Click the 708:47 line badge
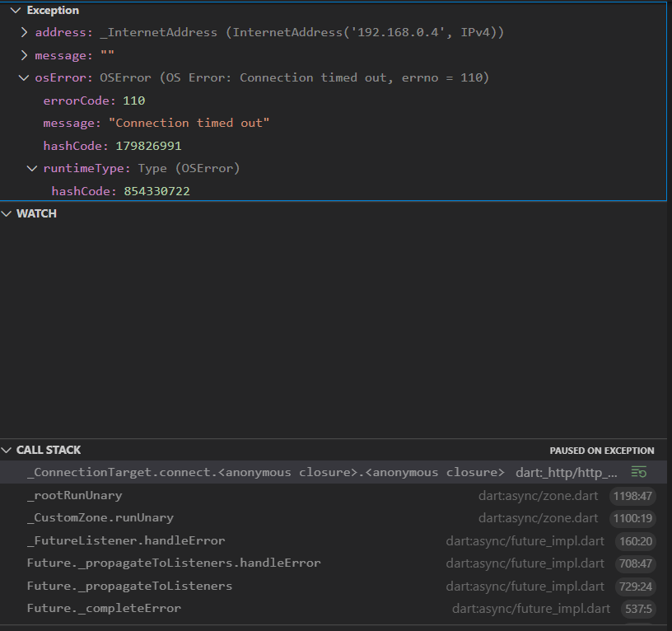The height and width of the screenshot is (631, 672). click(636, 563)
